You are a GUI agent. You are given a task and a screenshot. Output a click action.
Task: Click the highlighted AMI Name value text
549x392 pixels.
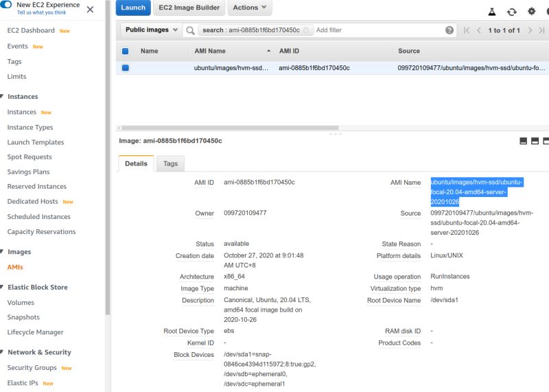[x=476, y=192]
